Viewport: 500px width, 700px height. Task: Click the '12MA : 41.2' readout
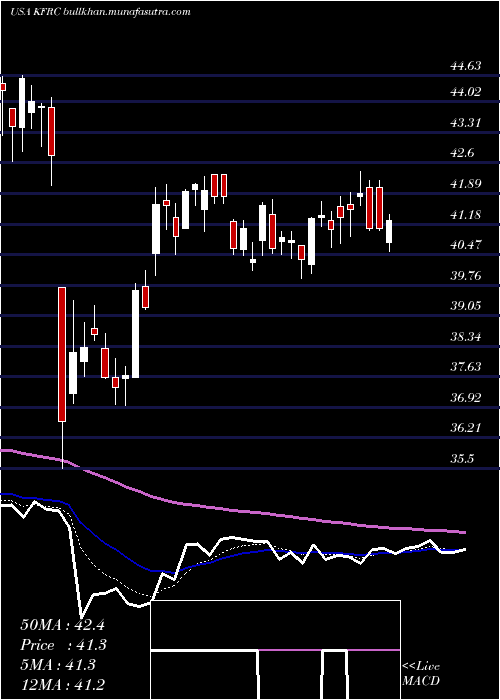[62, 684]
